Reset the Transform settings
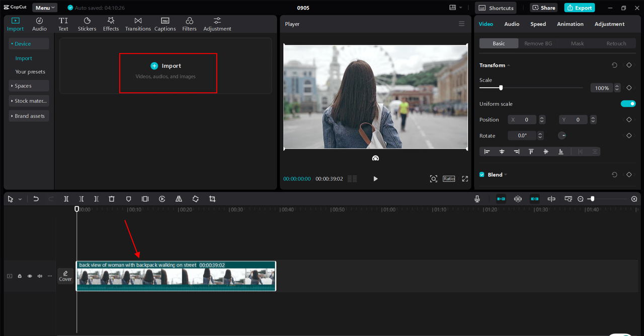 click(x=614, y=65)
